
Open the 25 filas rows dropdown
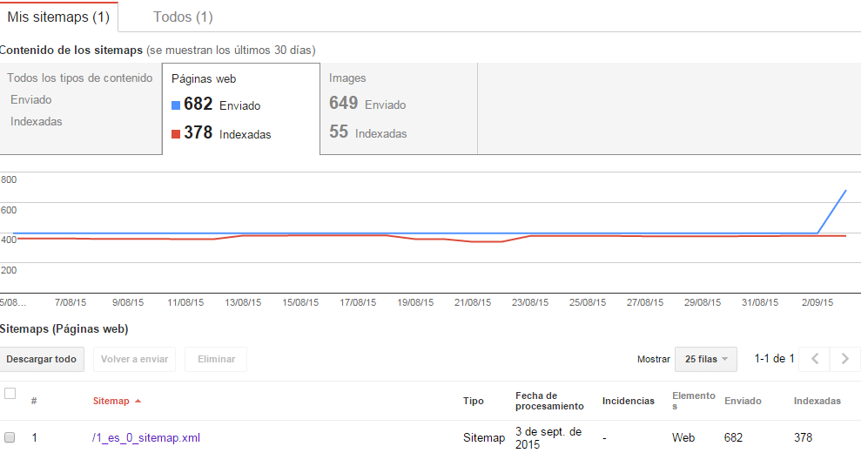click(706, 359)
